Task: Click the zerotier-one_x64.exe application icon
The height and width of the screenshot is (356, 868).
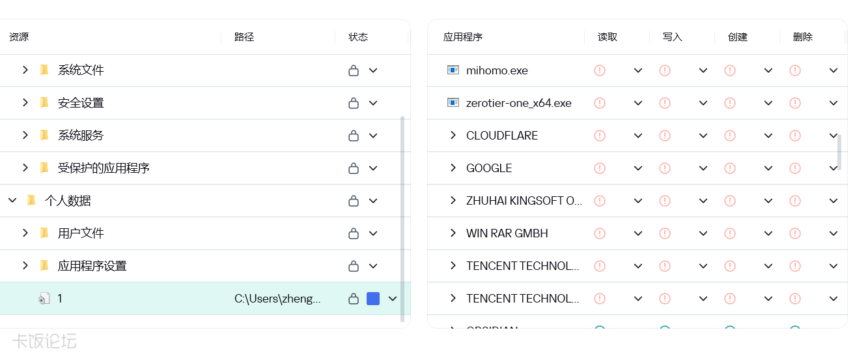Action: pyautogui.click(x=453, y=102)
